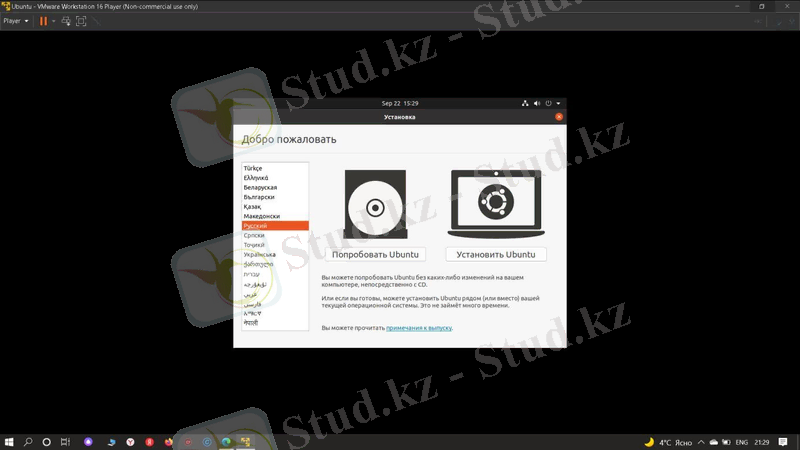Image resolution: width=800 pixels, height=450 pixels.
Task: Select Ελληνικά in the language list
Action: point(275,178)
